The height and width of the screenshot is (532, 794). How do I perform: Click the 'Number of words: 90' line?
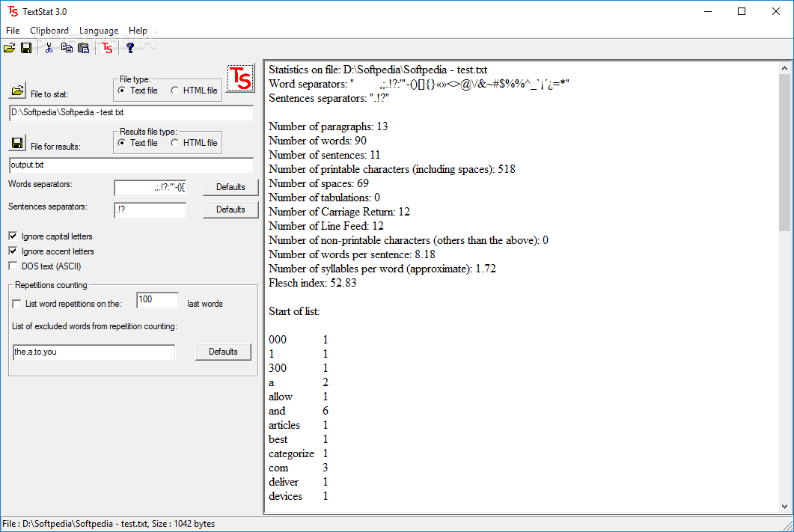click(317, 141)
